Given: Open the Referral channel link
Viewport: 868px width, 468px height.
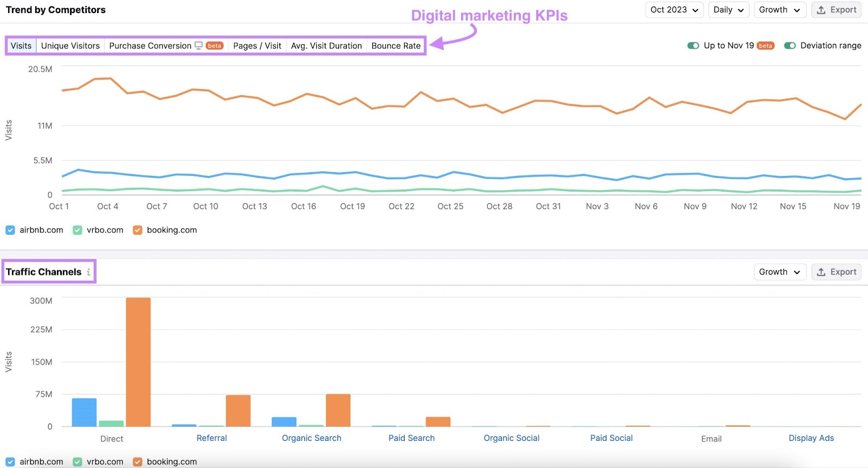Looking at the screenshot, I should pyautogui.click(x=212, y=438).
